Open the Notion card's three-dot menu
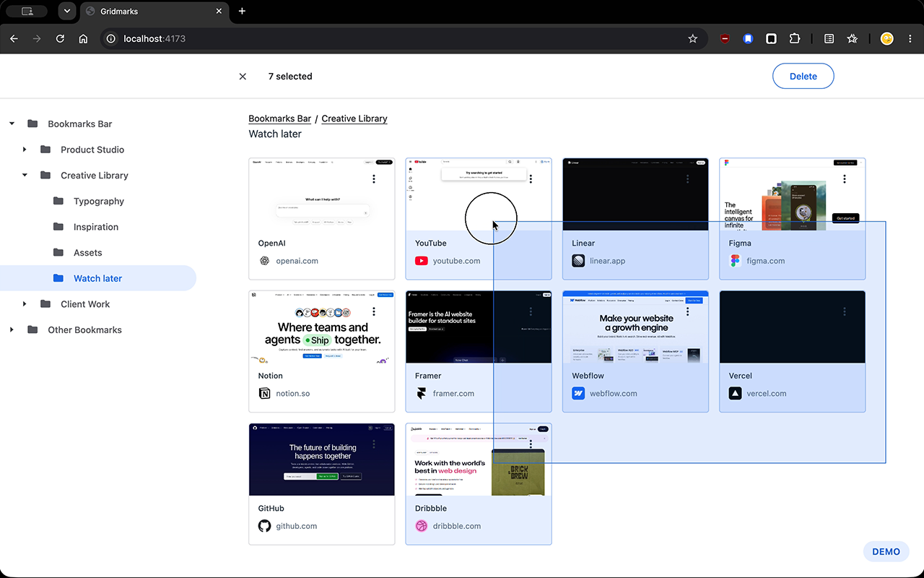Screen dimensions: 924x578 coord(374,311)
